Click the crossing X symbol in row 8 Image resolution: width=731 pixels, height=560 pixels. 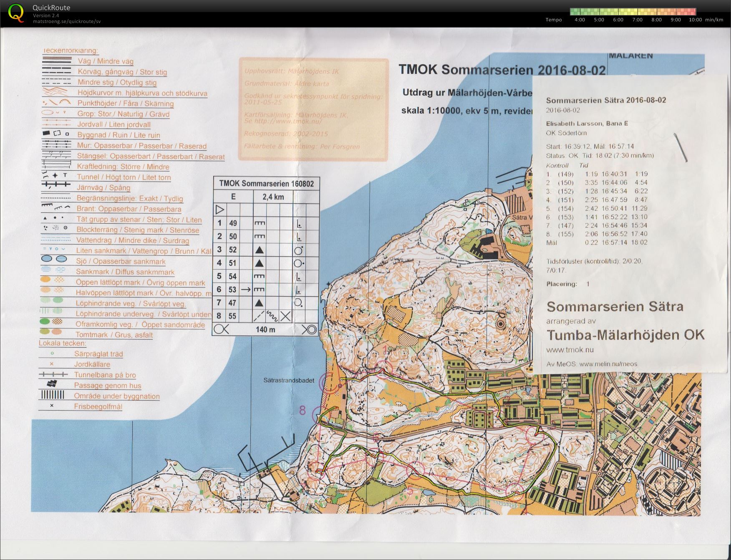click(285, 316)
